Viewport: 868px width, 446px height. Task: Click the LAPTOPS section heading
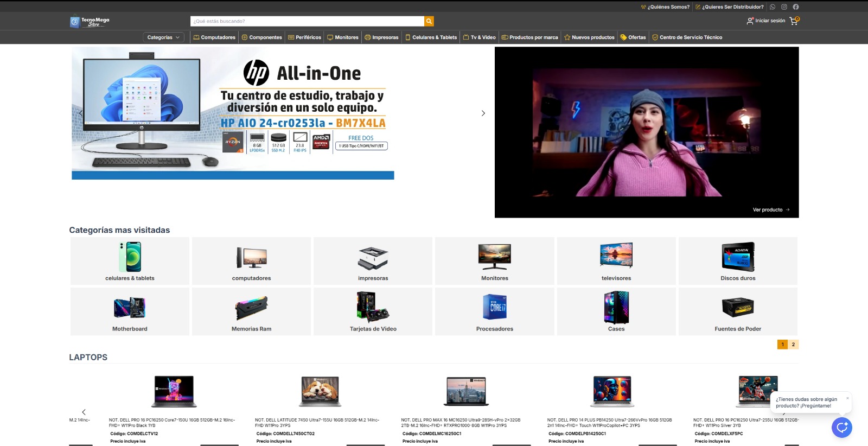(88, 357)
